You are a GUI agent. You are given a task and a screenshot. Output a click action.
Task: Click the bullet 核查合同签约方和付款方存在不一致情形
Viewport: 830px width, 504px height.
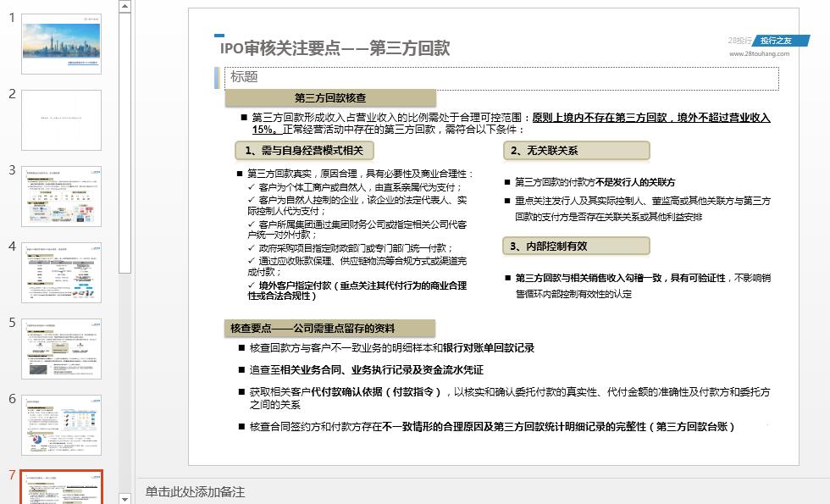coord(486,427)
